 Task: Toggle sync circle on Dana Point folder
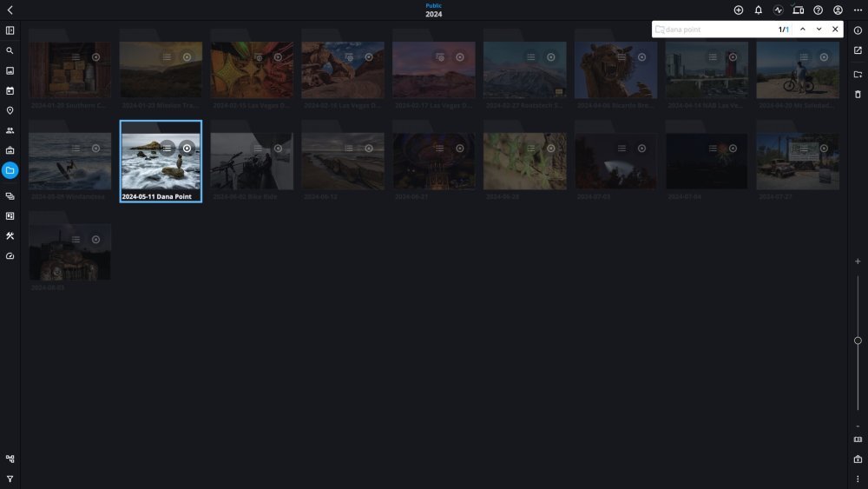coord(187,149)
